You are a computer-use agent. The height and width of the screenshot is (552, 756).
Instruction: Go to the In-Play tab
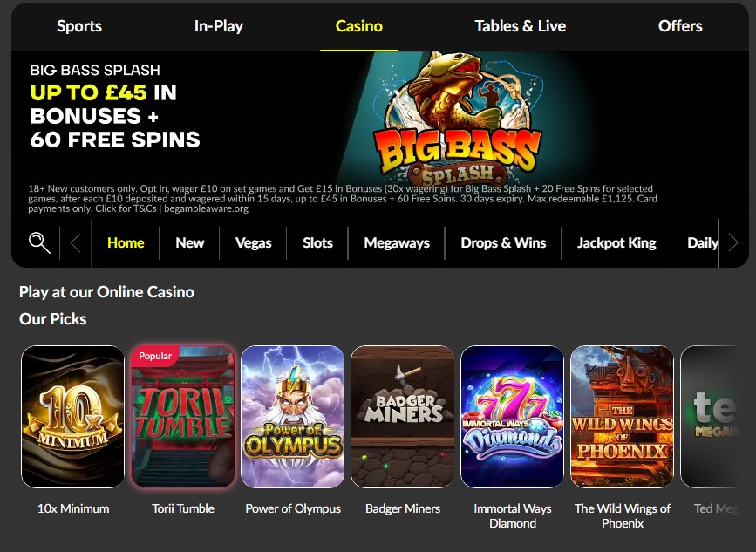point(218,26)
